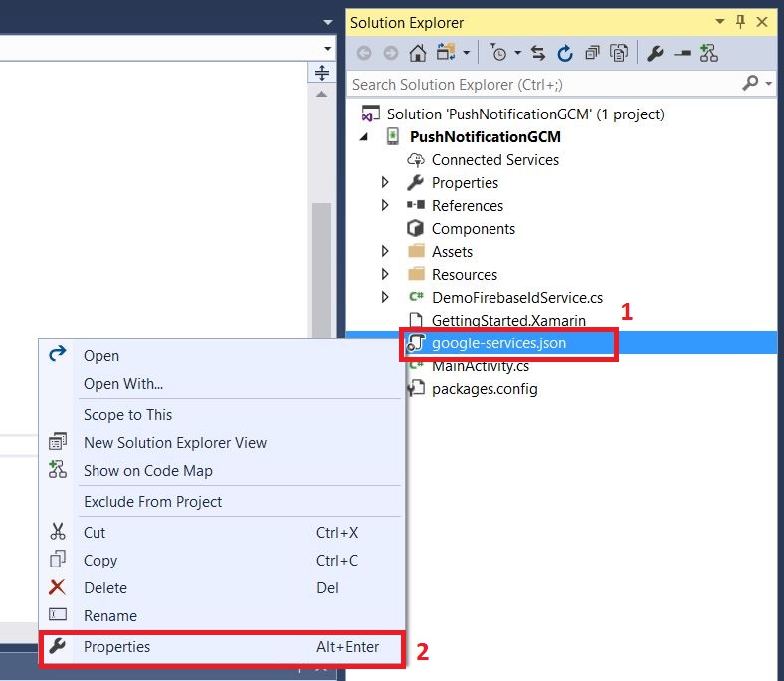784x681 pixels.
Task: Open the editor navigation bar dropdown
Action: coord(327,49)
